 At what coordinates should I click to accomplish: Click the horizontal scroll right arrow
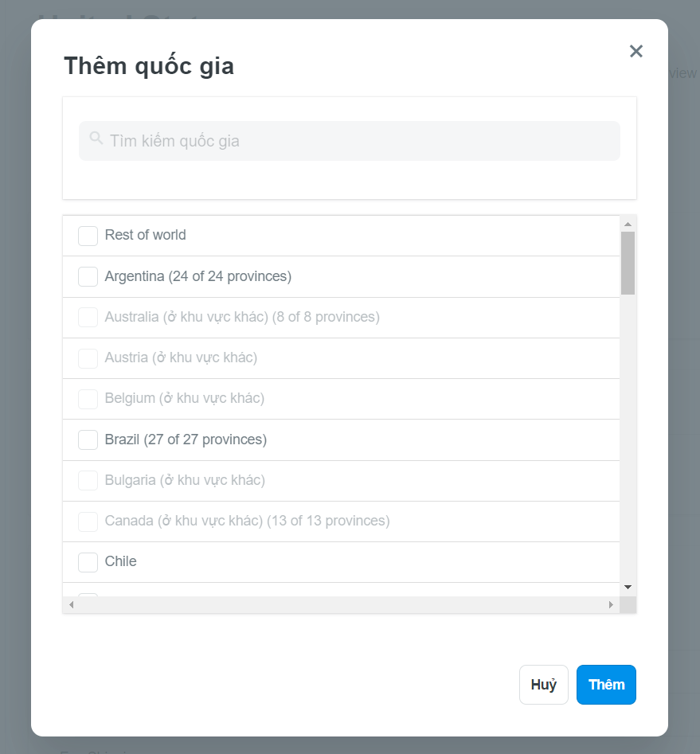pyautogui.click(x=611, y=604)
